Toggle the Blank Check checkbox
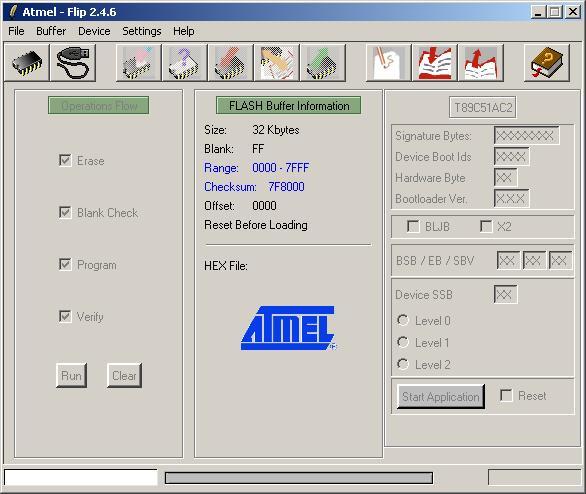This screenshot has height=494, width=586. pyautogui.click(x=65, y=212)
